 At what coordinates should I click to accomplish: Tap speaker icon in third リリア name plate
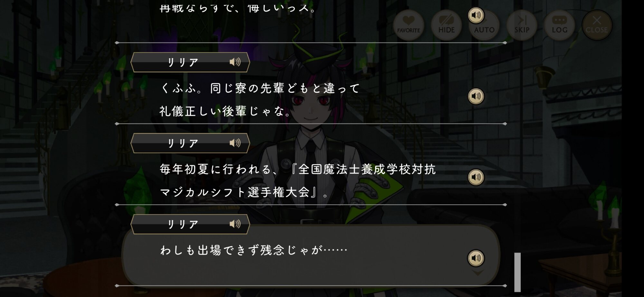click(235, 224)
